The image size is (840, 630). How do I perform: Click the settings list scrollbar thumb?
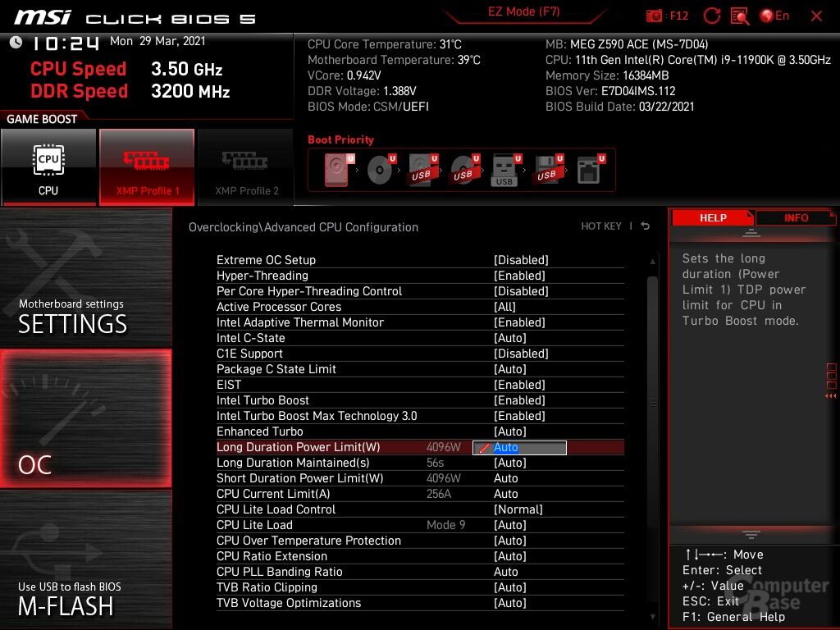(652, 402)
